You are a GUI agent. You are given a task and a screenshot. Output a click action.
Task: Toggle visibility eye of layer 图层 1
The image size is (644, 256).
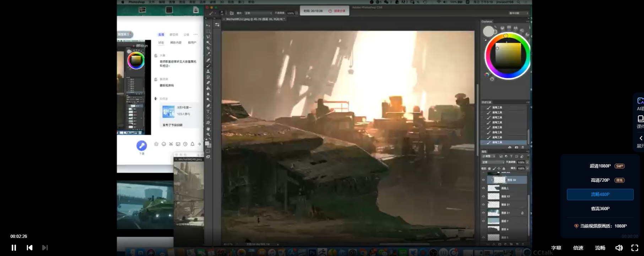click(x=483, y=188)
